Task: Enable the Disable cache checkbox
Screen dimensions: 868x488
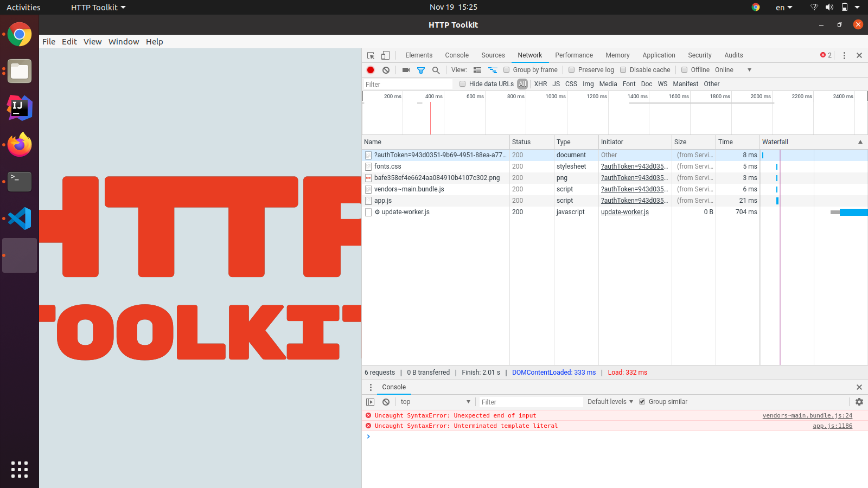Action: point(623,69)
